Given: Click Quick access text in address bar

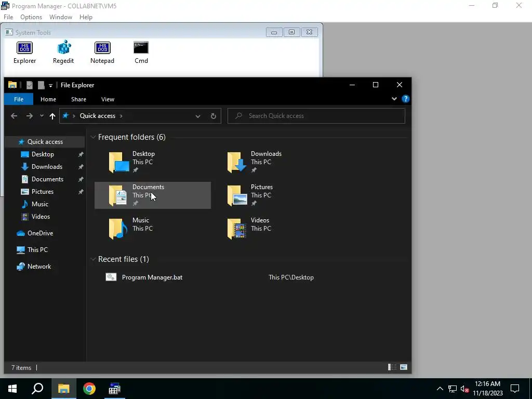Looking at the screenshot, I should pos(98,116).
